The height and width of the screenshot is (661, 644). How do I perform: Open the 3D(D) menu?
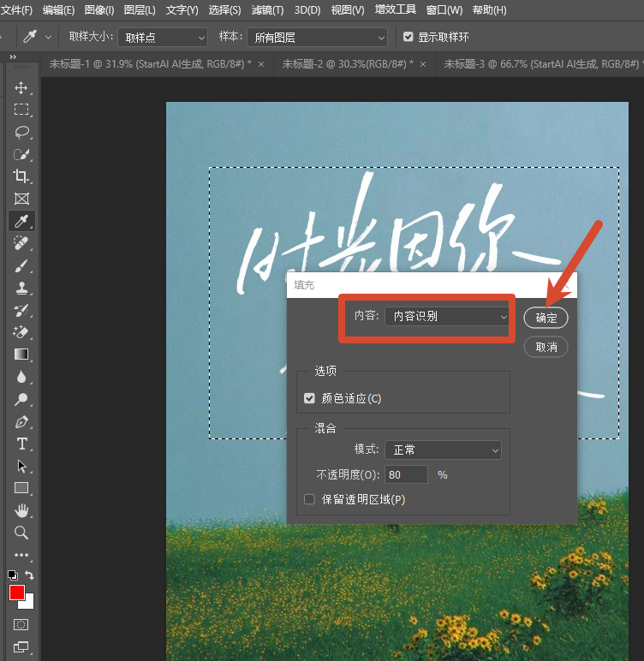[x=307, y=9]
